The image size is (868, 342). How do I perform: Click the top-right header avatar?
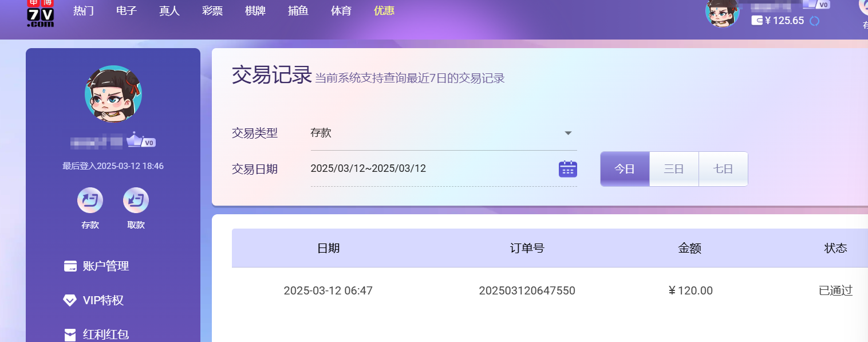722,13
